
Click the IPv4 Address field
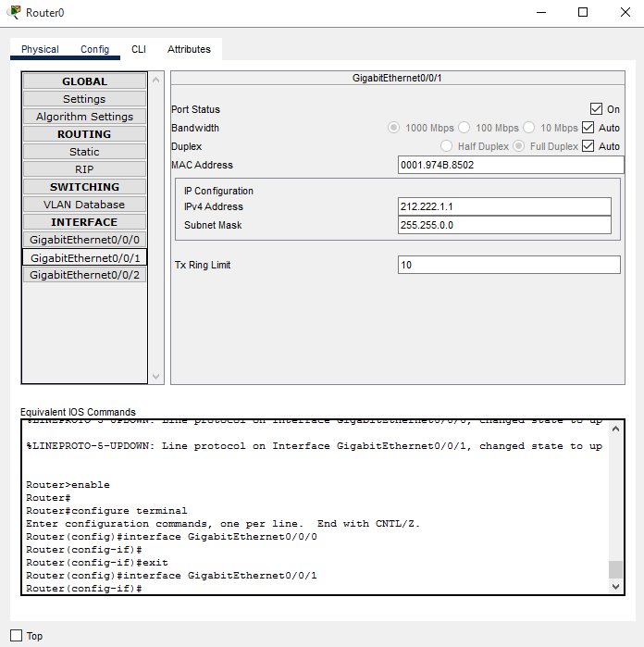(504, 206)
